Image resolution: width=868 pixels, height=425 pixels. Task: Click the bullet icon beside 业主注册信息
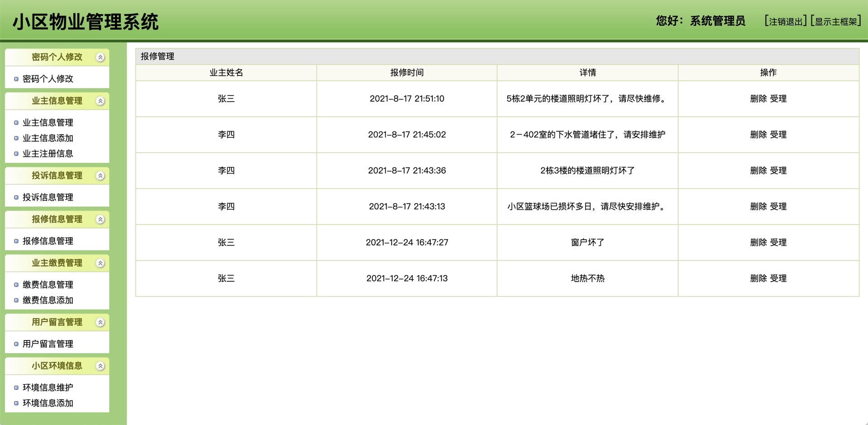[15, 154]
